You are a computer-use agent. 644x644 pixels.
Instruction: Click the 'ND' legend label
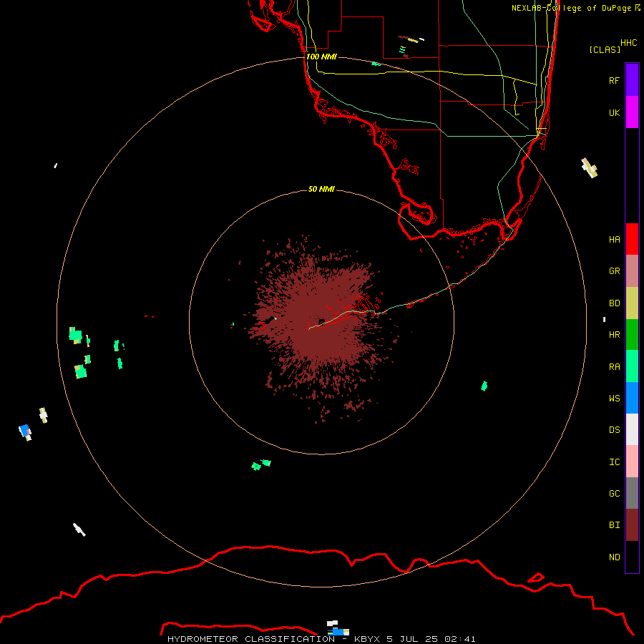pyautogui.click(x=615, y=557)
